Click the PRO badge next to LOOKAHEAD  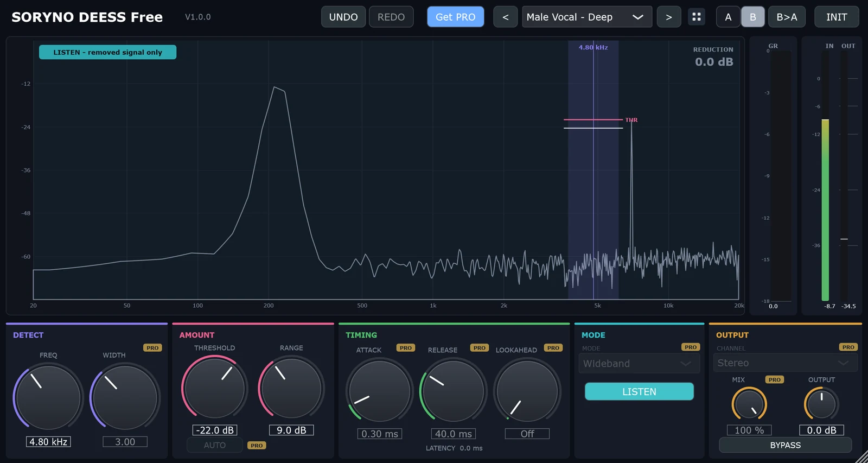(x=553, y=348)
